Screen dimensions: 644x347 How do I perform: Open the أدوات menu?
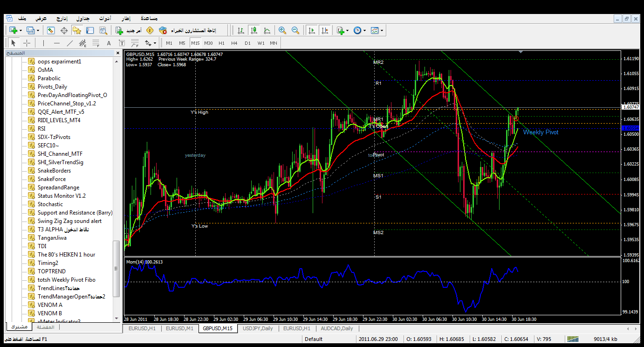(x=105, y=18)
